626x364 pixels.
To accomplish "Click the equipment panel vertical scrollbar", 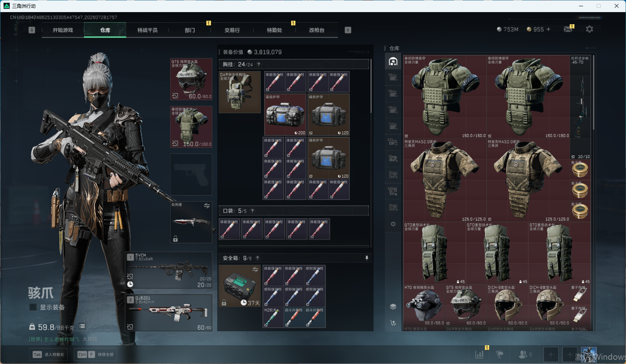I will coord(371,87).
